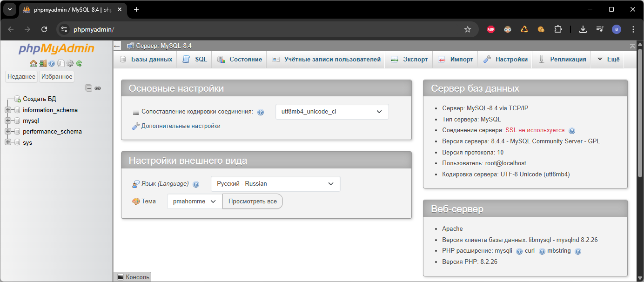The image size is (644, 282).
Task: Open help icon after curl extension
Action: click(542, 251)
